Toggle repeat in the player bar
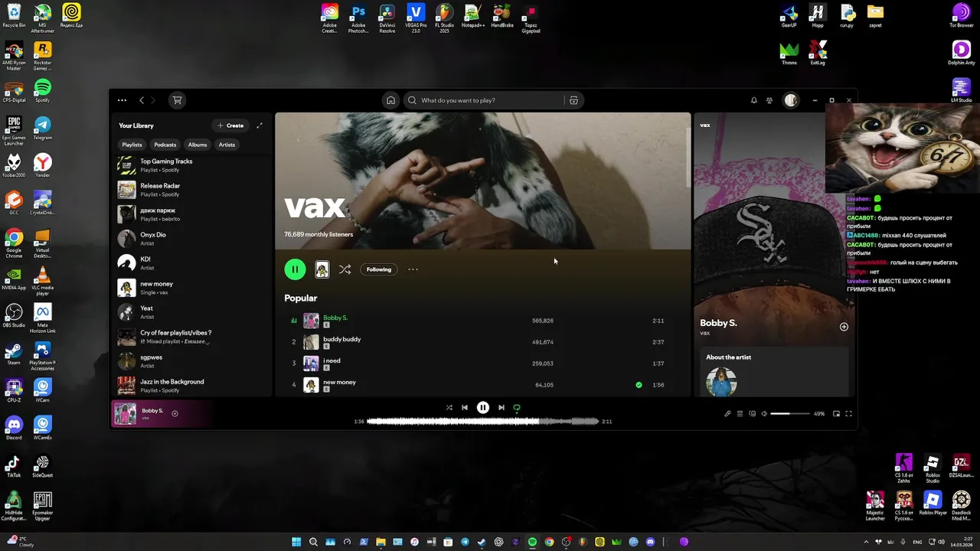980x551 pixels. [517, 408]
